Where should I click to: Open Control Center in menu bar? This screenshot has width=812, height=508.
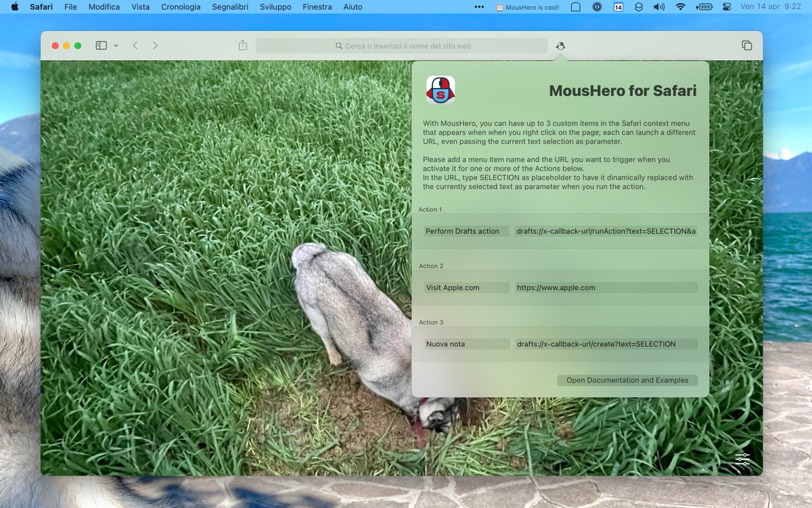(727, 7)
